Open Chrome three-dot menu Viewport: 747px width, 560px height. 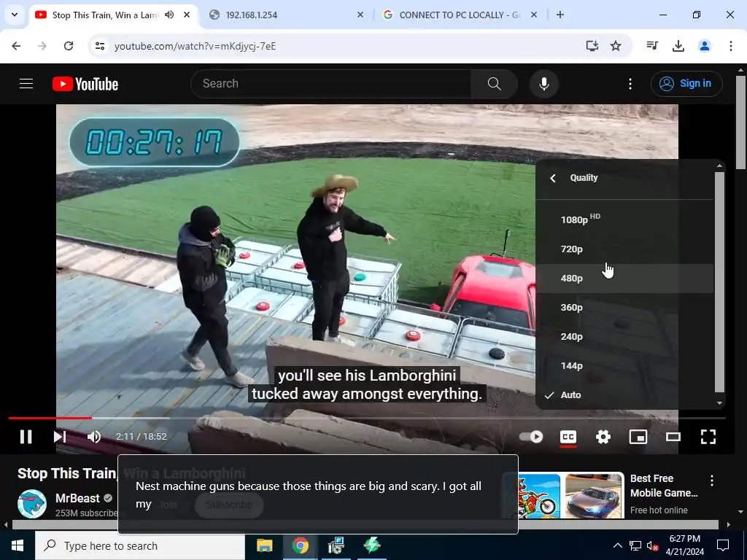(x=730, y=46)
